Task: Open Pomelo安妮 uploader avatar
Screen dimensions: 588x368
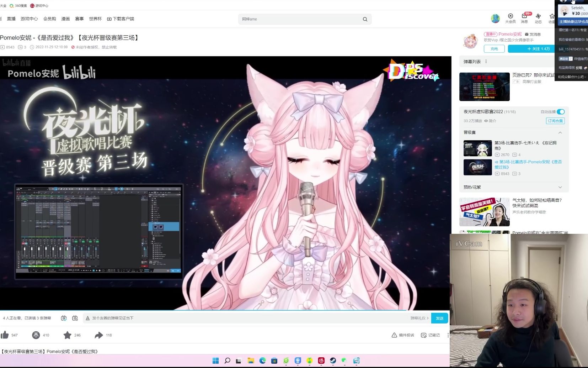Action: click(x=470, y=41)
